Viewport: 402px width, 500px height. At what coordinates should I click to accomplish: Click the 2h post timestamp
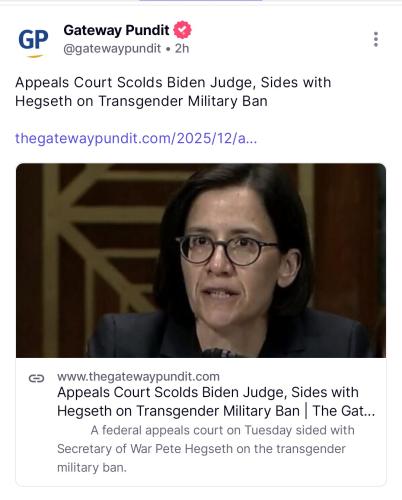[182, 49]
